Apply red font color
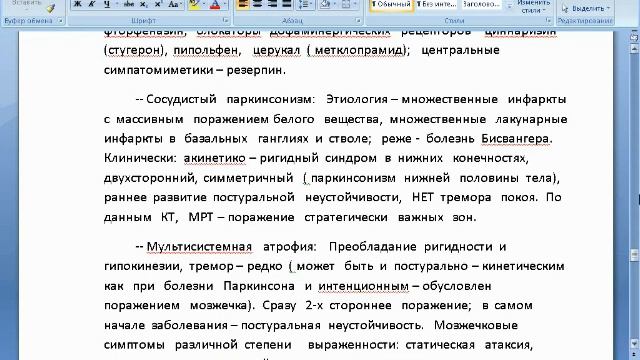The height and width of the screenshot is (360, 640). click(x=215, y=4)
